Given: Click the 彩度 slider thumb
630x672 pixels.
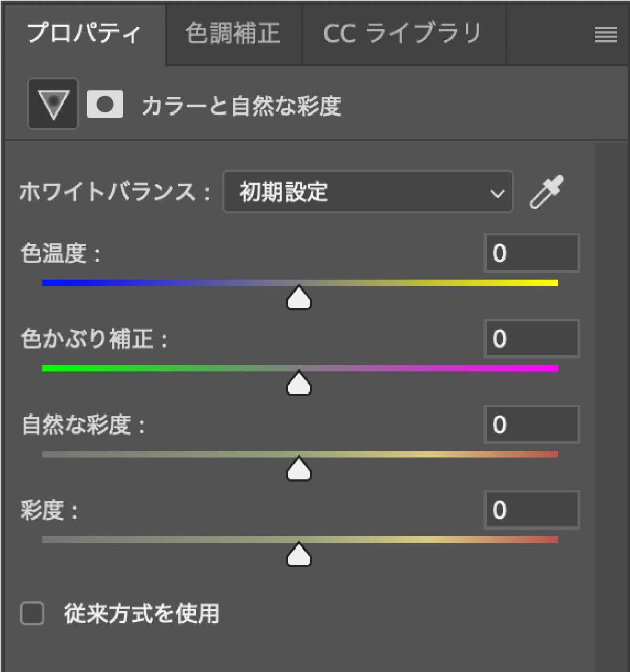Looking at the screenshot, I should pos(298,554).
